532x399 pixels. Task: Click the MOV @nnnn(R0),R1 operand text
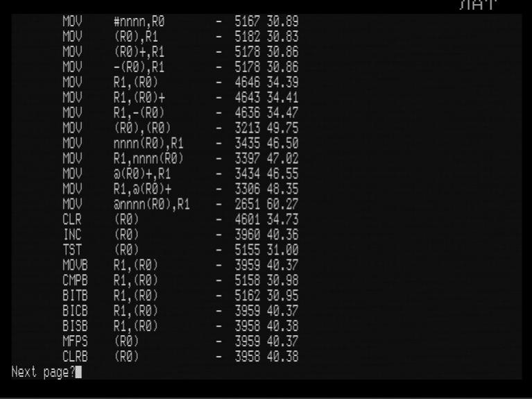(152, 205)
